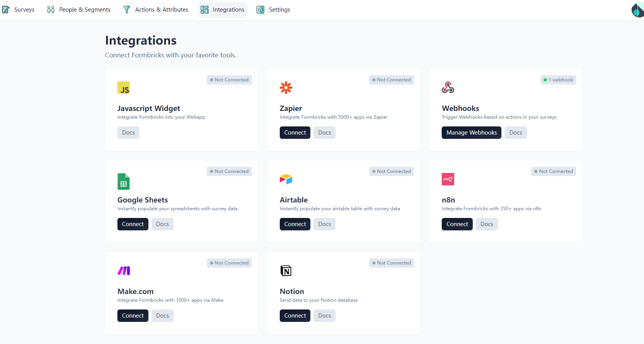This screenshot has width=644, height=344.
Task: Click the Javascript Widget JS icon
Action: [x=124, y=88]
